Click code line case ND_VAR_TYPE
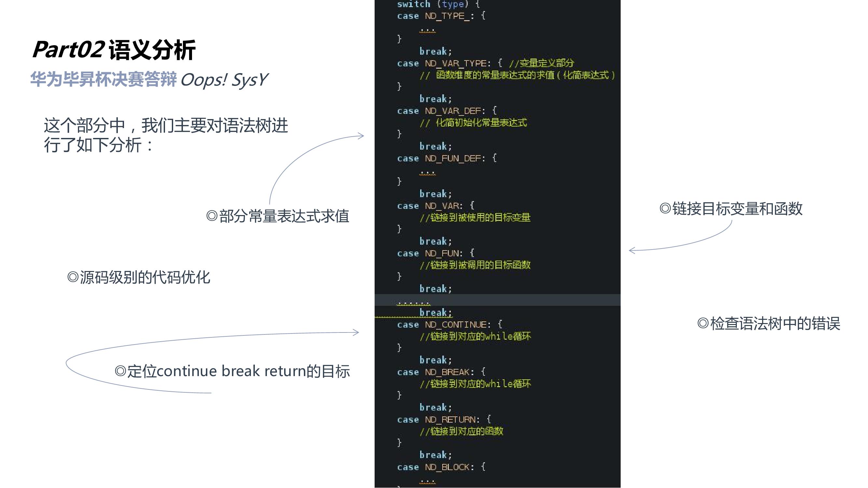 [448, 63]
